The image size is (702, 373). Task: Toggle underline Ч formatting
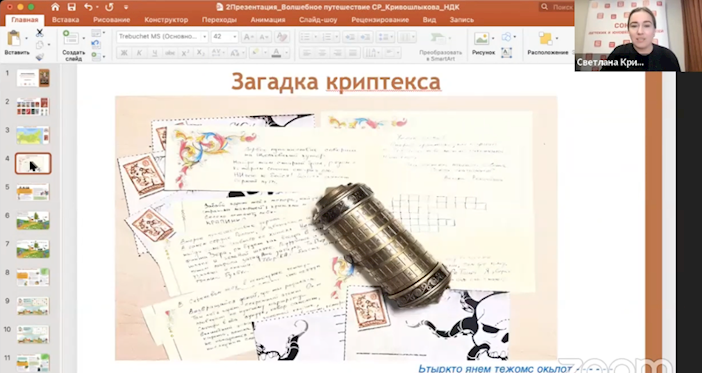coord(154,53)
